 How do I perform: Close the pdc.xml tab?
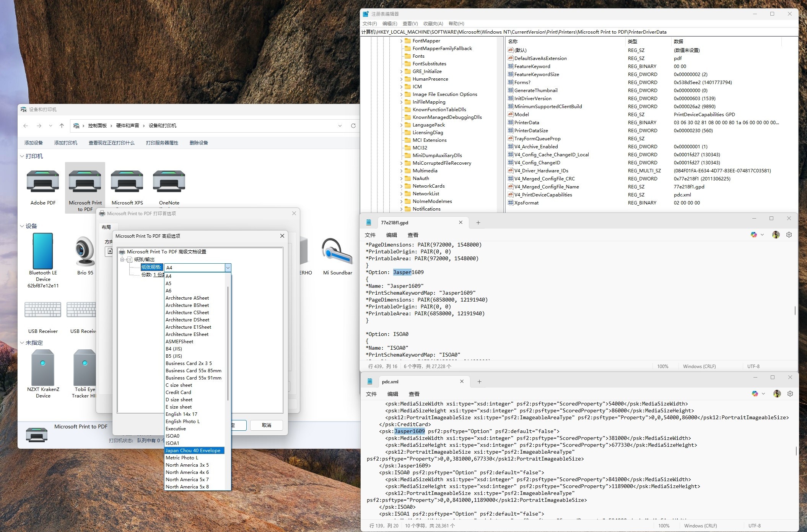coord(462,381)
